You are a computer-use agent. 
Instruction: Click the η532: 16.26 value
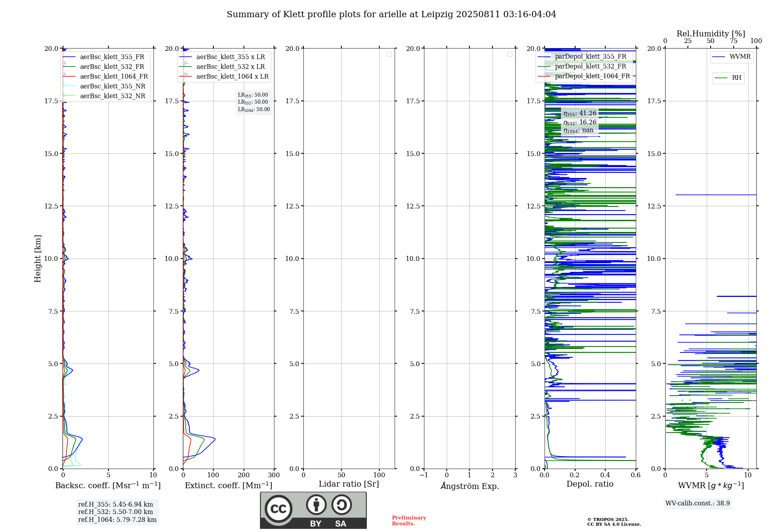580,122
